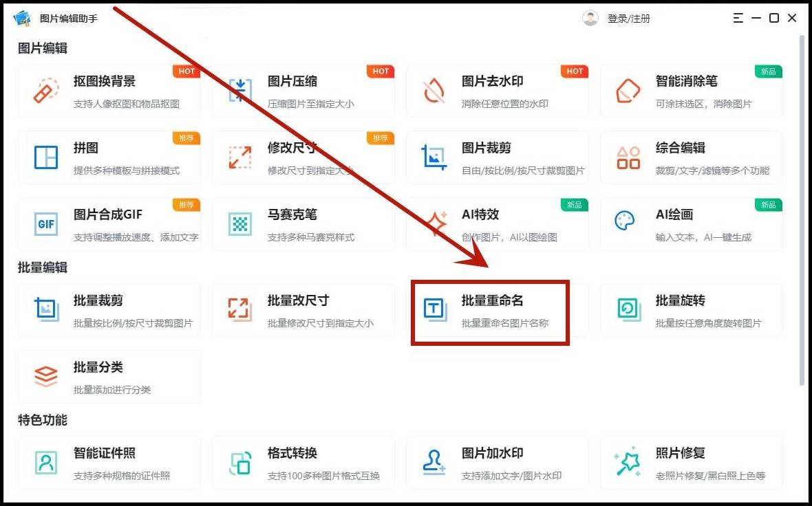The image size is (812, 506).
Task: Open the 图片去水印 title
Action: (x=493, y=81)
